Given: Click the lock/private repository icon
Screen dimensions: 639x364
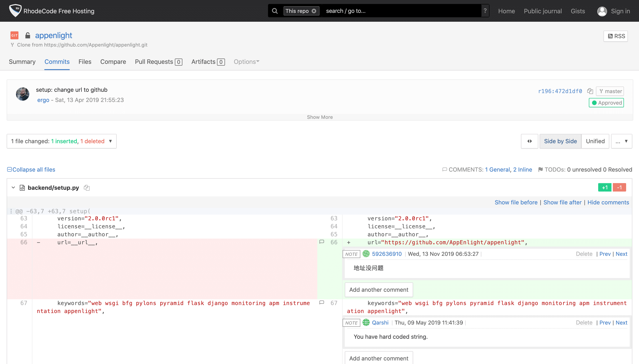Looking at the screenshot, I should coord(28,35).
